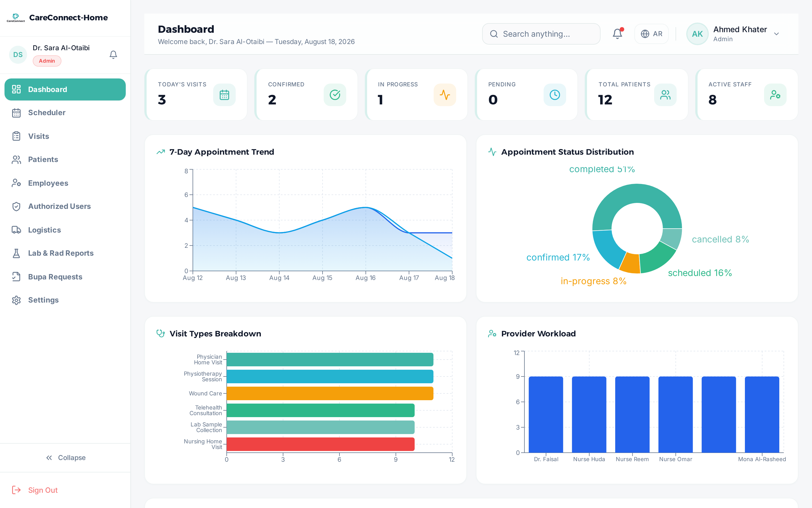Focus the Search anything field

(541, 34)
